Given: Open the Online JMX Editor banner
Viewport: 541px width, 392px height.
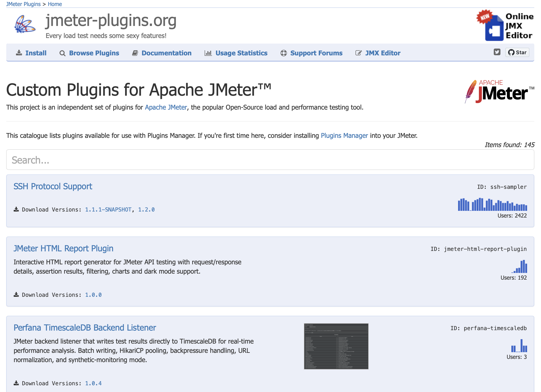Looking at the screenshot, I should click(x=505, y=25).
